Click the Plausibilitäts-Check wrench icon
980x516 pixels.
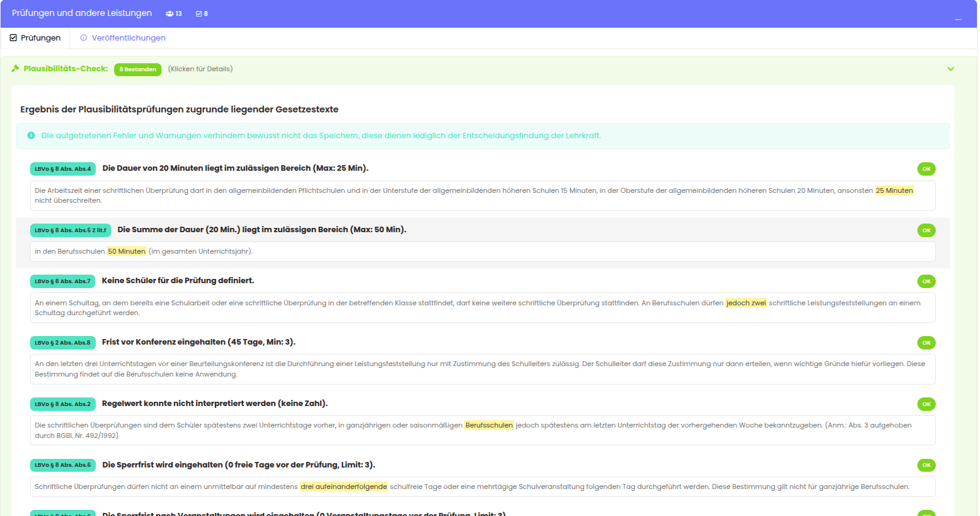(x=15, y=69)
